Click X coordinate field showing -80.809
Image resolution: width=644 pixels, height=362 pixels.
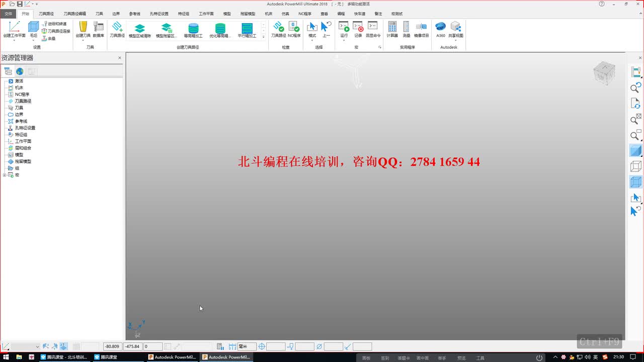pos(112,346)
